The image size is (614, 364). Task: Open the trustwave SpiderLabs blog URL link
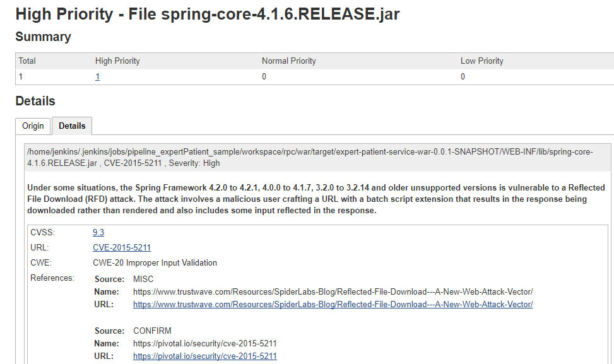click(x=333, y=305)
